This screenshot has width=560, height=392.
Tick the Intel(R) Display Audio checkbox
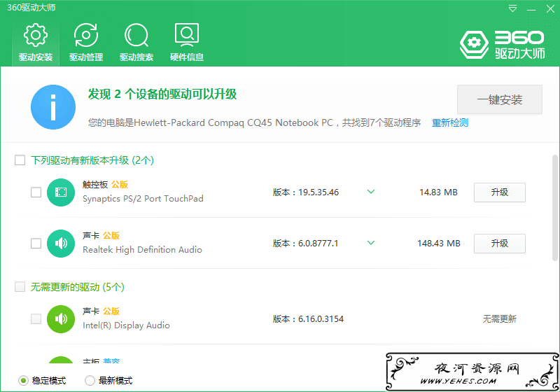[36, 318]
